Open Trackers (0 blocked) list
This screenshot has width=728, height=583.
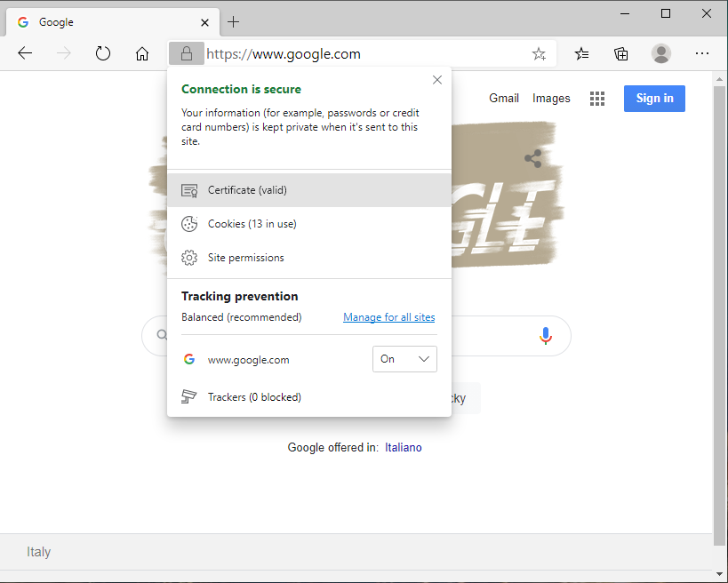(309, 397)
